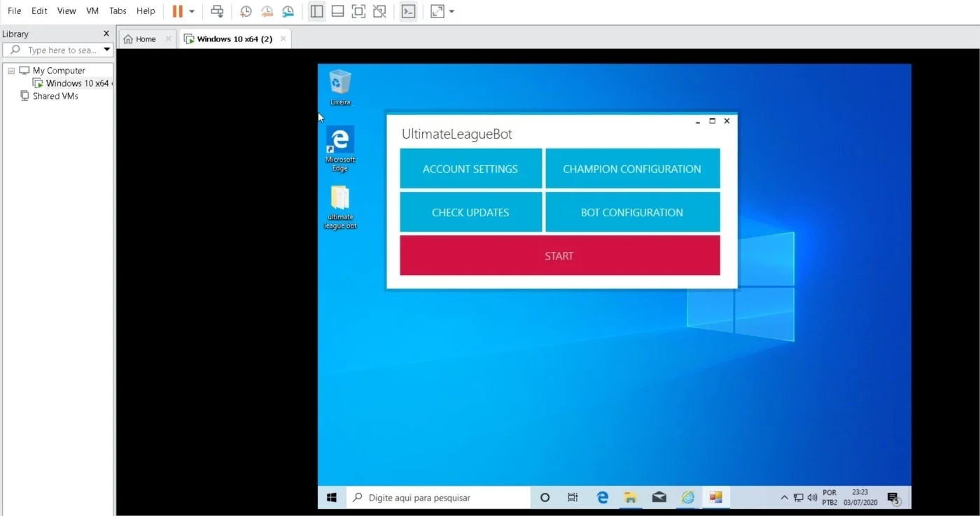Viewport: 980px width, 516px height.
Task: Click the POR PTB2 language indicator
Action: click(829, 498)
